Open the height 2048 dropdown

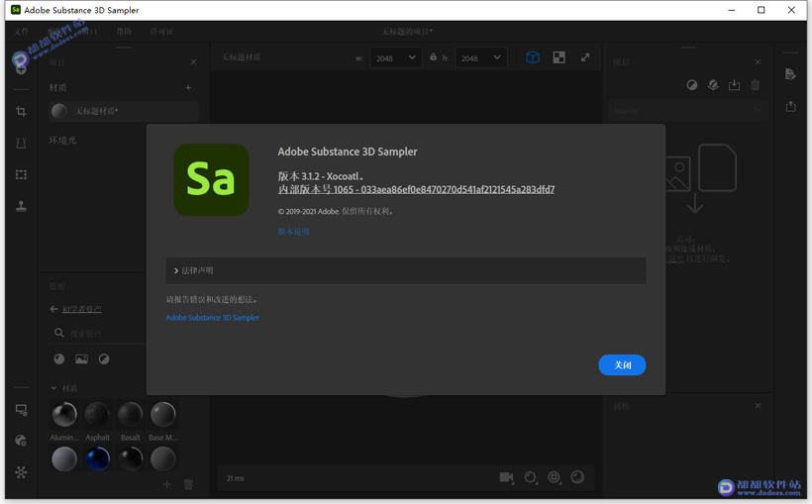[x=480, y=58]
